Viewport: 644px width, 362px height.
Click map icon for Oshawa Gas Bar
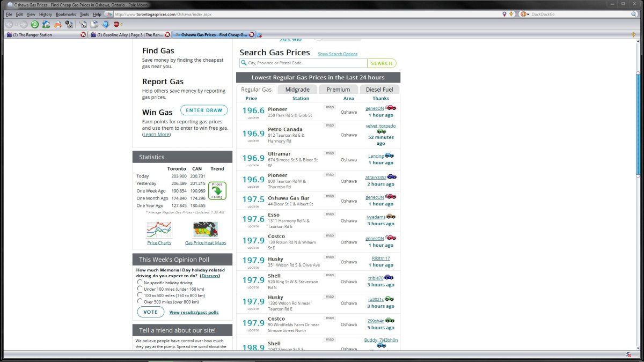[x=330, y=196]
